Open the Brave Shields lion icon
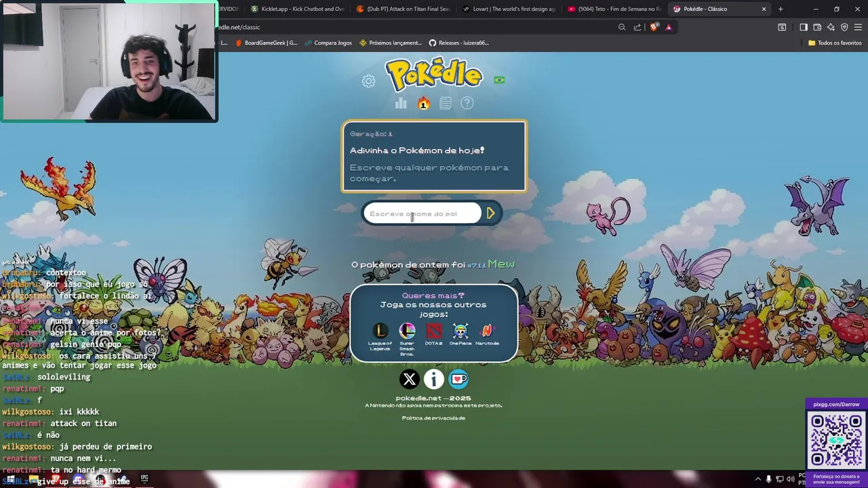The image size is (868, 488). [654, 27]
